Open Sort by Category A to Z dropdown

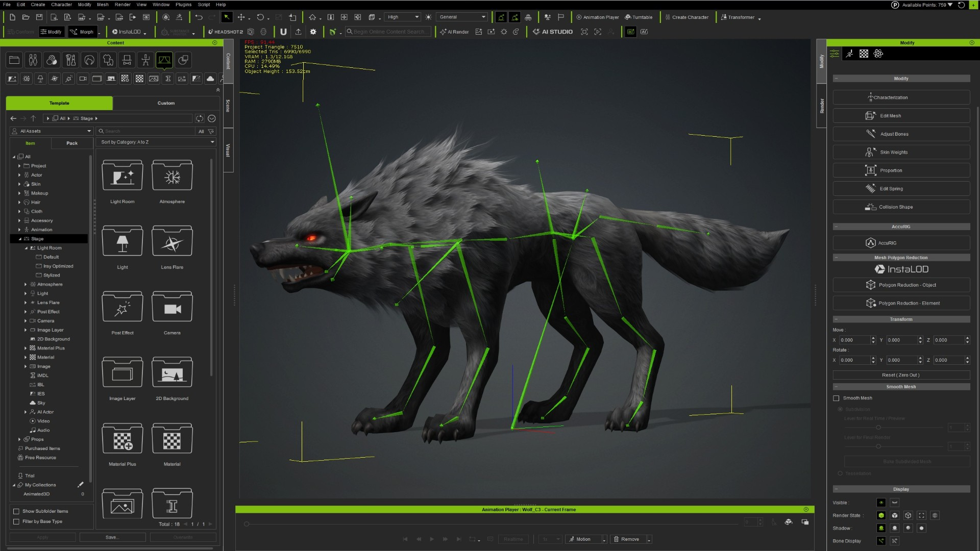pyautogui.click(x=157, y=142)
